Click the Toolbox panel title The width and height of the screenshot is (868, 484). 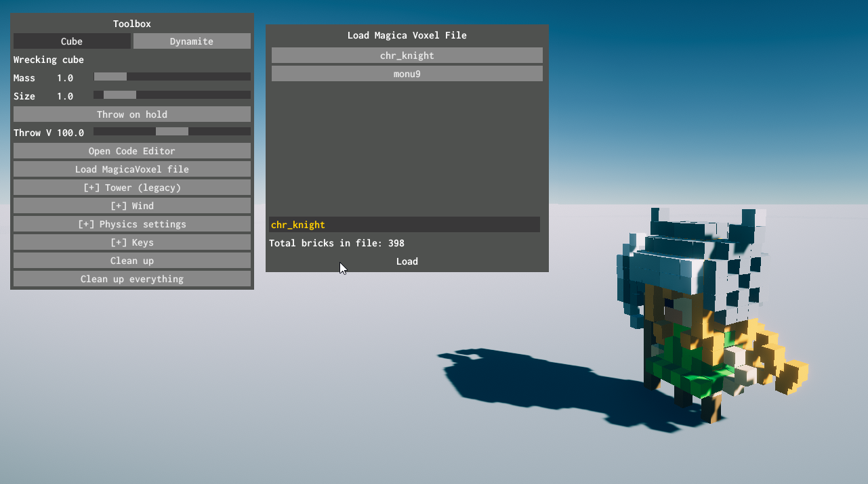pos(132,24)
